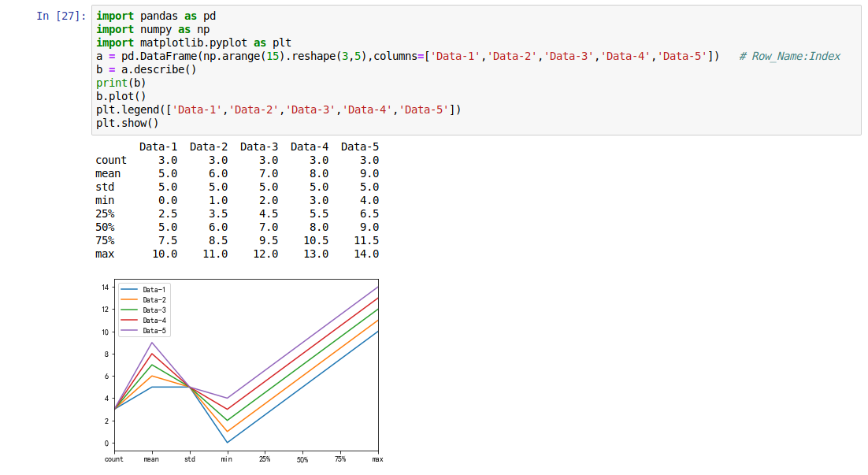Click the orange Data-2 legend swatch
Image resolution: width=868 pixels, height=475 pixels.
click(129, 299)
